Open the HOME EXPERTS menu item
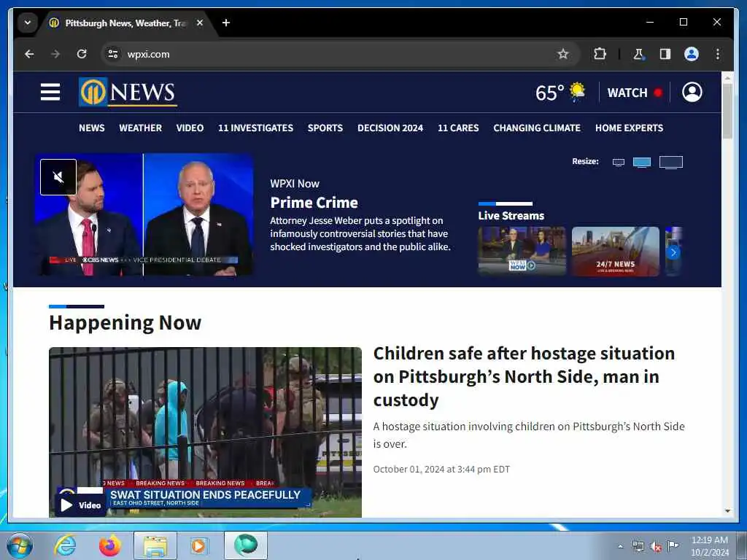Viewport: 747px width, 560px height. tap(629, 128)
